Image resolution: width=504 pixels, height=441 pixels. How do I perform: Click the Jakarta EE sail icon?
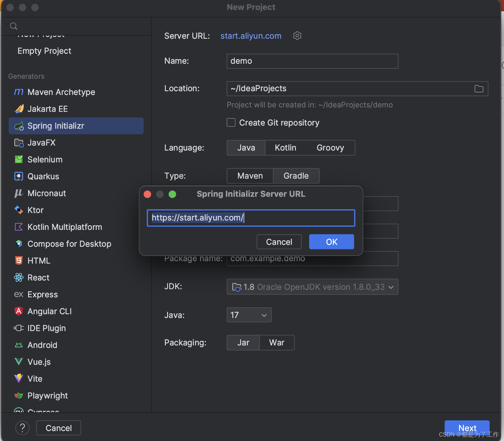click(x=19, y=109)
